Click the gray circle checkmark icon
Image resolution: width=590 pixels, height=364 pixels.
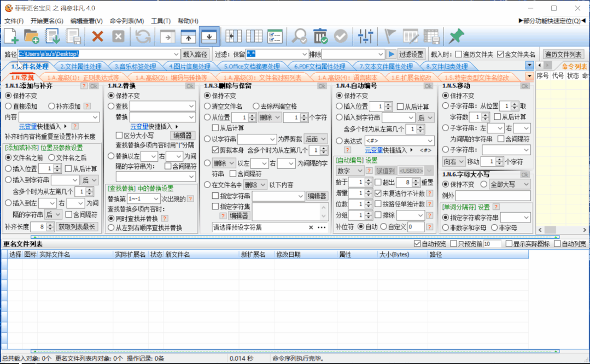[x=341, y=36]
